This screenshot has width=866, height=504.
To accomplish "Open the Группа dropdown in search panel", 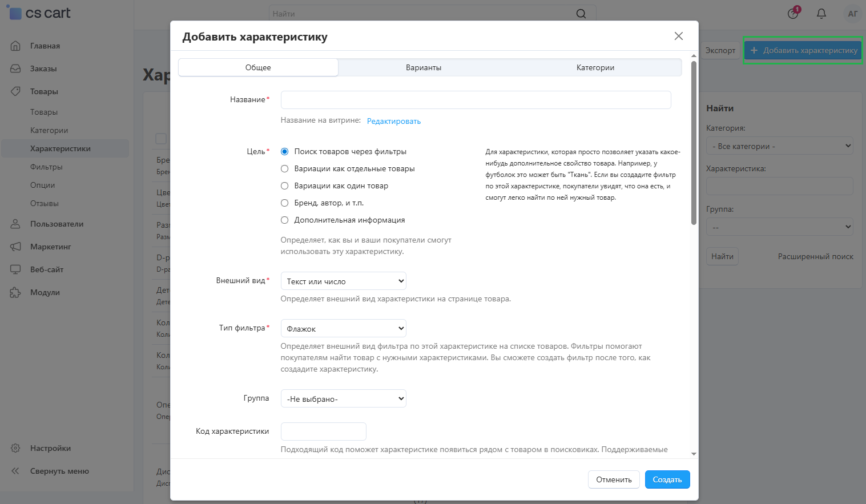I will click(780, 227).
